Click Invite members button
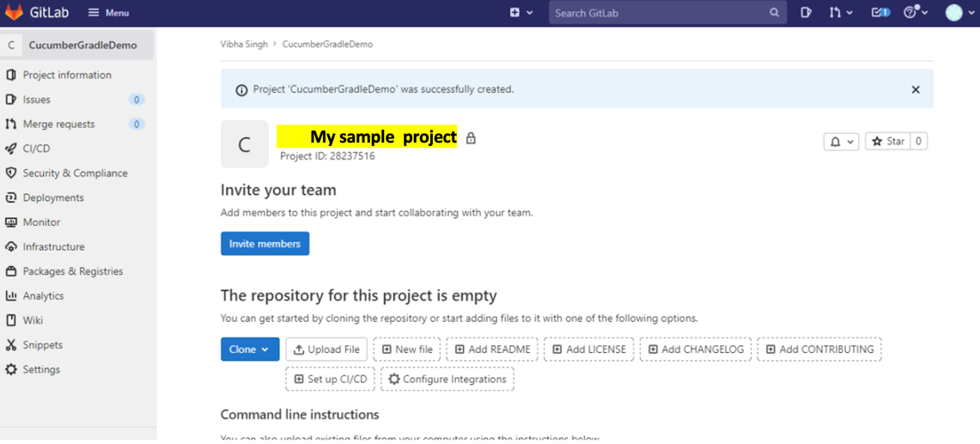 point(265,244)
